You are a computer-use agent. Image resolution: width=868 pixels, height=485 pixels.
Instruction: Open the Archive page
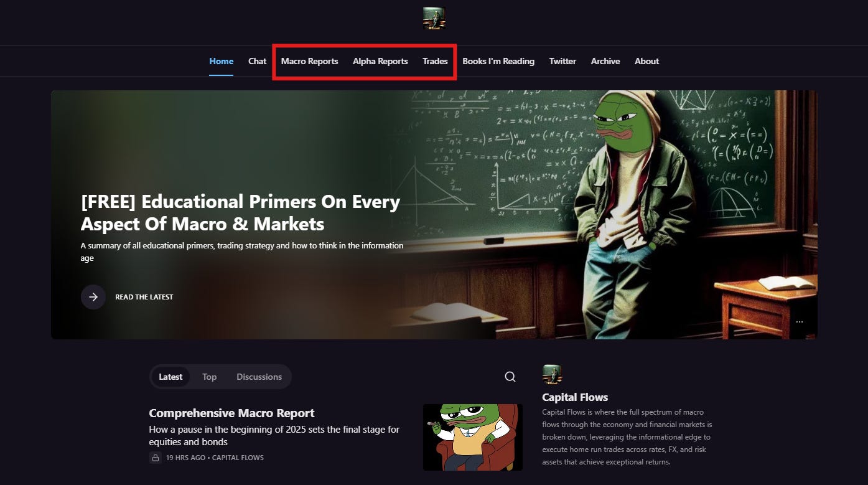click(605, 61)
